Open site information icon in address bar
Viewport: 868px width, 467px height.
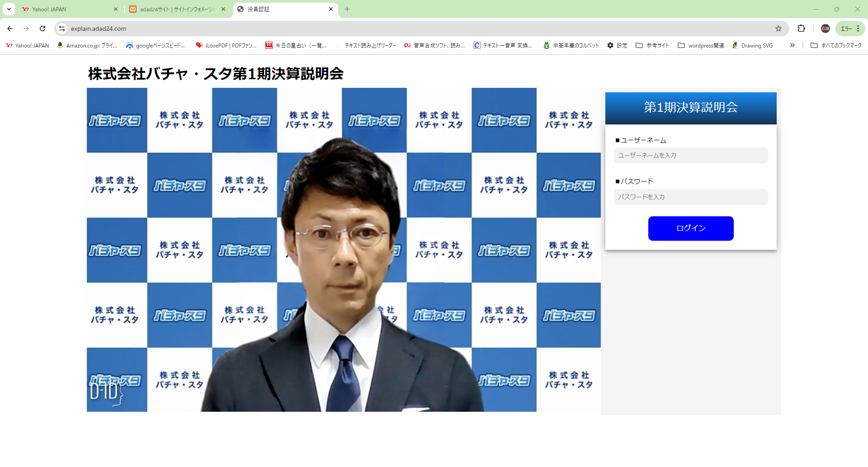pyautogui.click(x=62, y=29)
